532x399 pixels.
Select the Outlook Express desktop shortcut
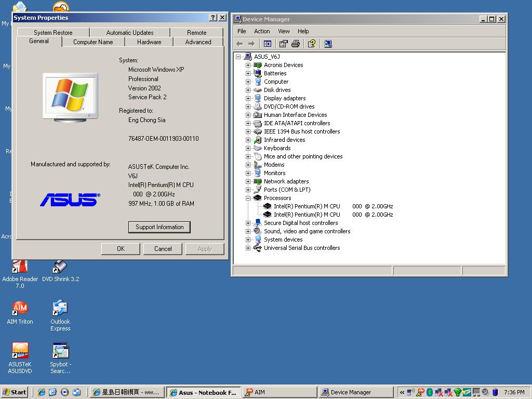tap(60, 315)
